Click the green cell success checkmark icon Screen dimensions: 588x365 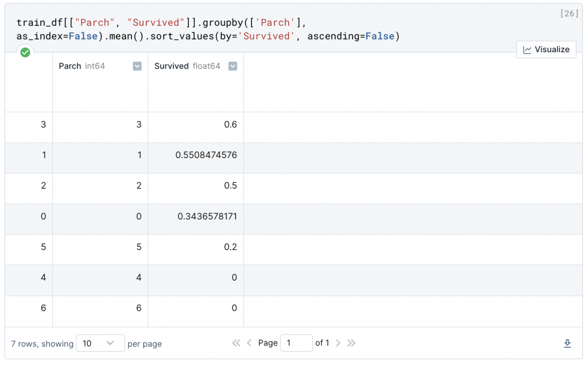pyautogui.click(x=25, y=52)
